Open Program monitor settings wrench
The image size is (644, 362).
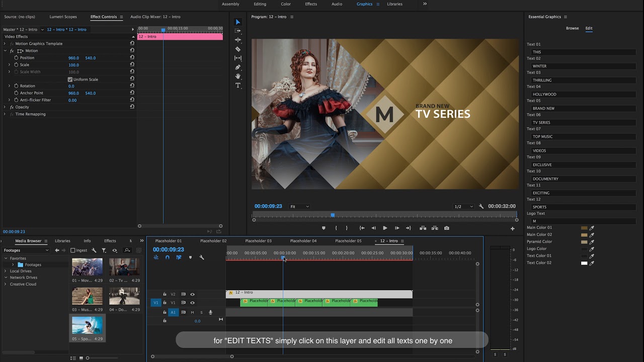click(x=481, y=207)
